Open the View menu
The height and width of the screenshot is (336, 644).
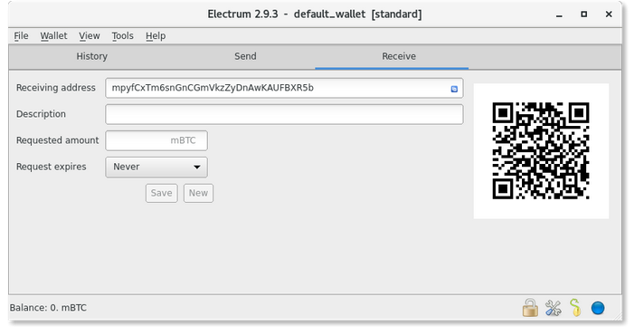tap(90, 36)
